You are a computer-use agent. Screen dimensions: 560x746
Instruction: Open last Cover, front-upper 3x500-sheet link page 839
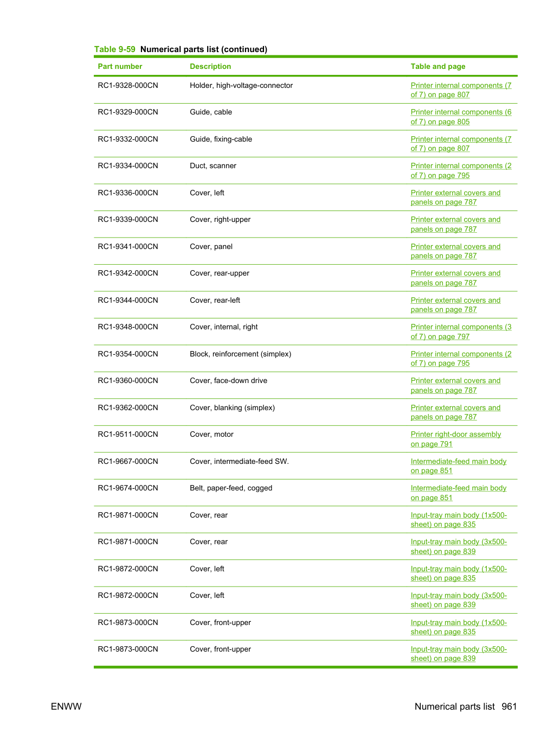pos(459,654)
